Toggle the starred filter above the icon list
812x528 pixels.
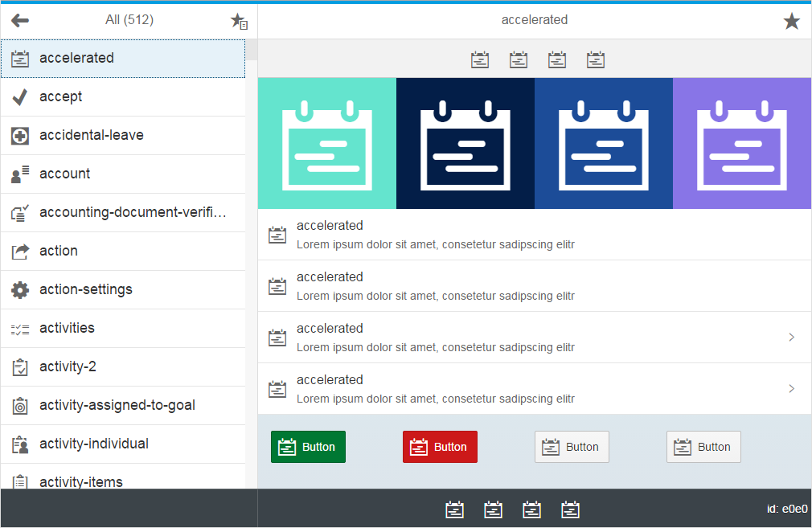(x=238, y=20)
